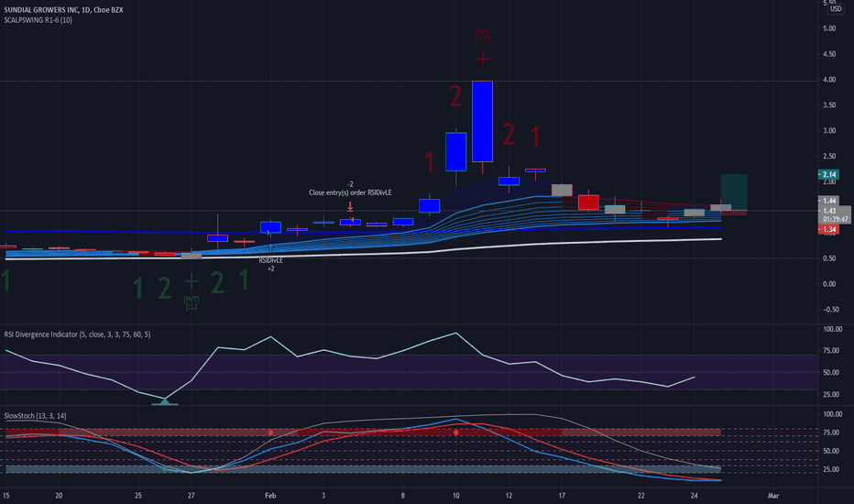Click the left red dot on SlowStoch
The height and width of the screenshot is (504, 854).
(x=270, y=433)
